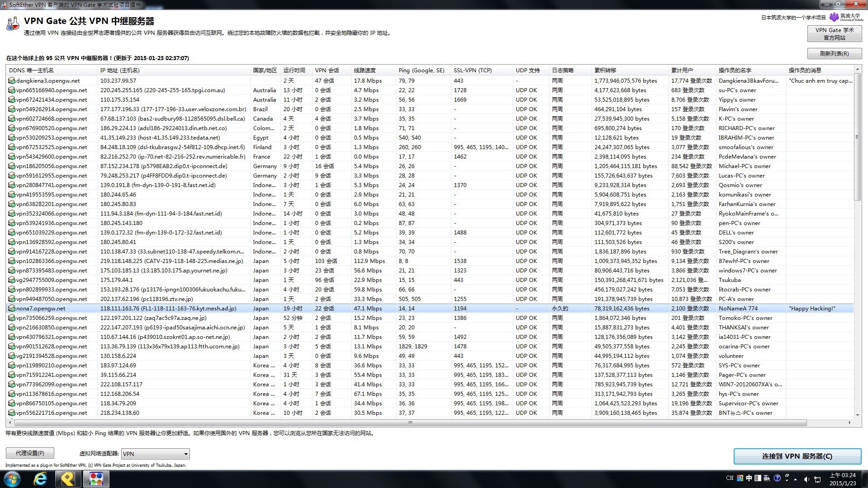Click 刷新列表(R) refresh button
Screen dimensions: 868x488
click(x=834, y=54)
